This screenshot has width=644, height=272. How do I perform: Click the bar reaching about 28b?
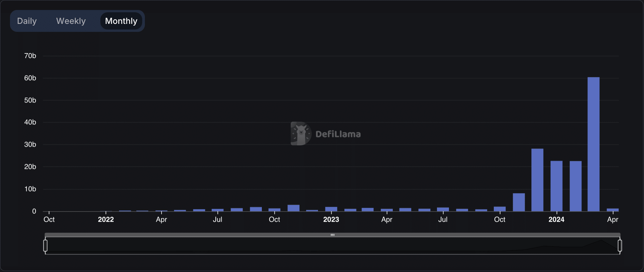[x=537, y=180]
